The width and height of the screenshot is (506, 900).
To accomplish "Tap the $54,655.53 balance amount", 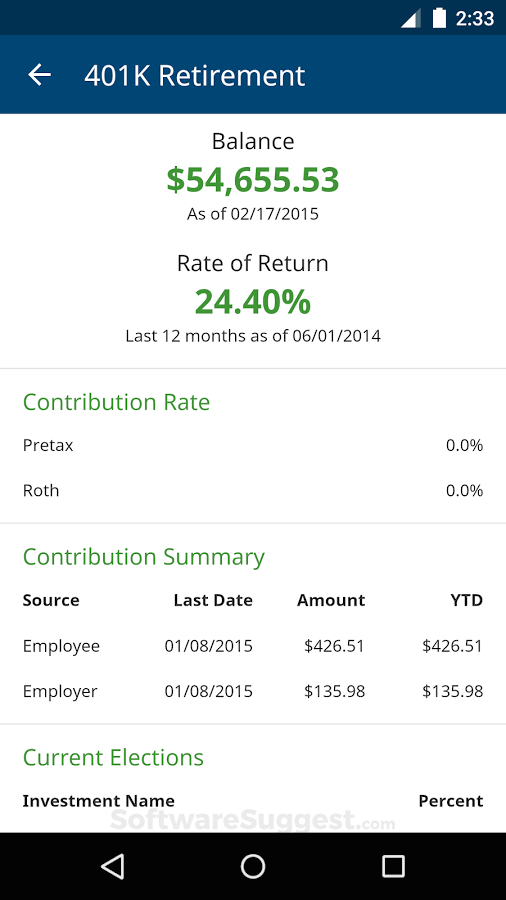I will 253,180.
